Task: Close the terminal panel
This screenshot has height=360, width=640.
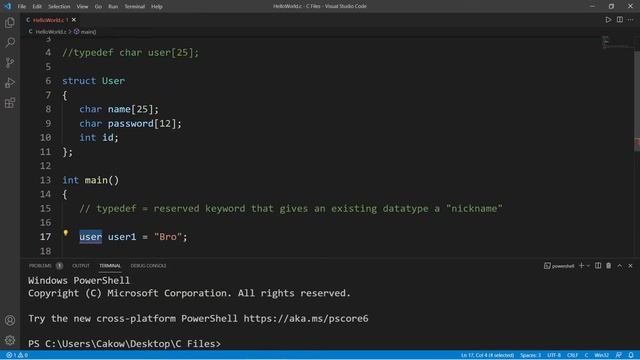Action: coord(630,266)
